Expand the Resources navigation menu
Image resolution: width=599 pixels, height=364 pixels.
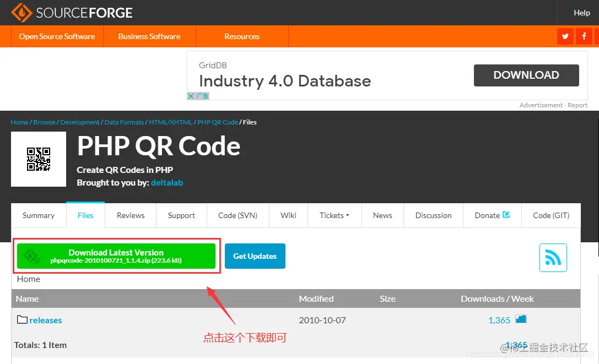coord(241,36)
